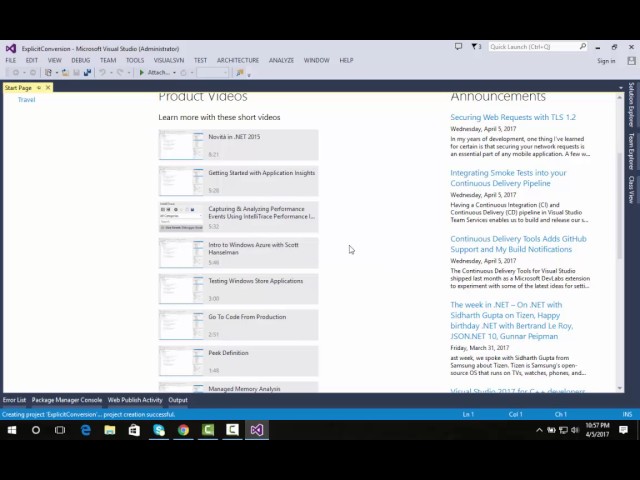
Task: Switch to the green Camtasia taskbar icon
Action: pyautogui.click(x=208, y=430)
